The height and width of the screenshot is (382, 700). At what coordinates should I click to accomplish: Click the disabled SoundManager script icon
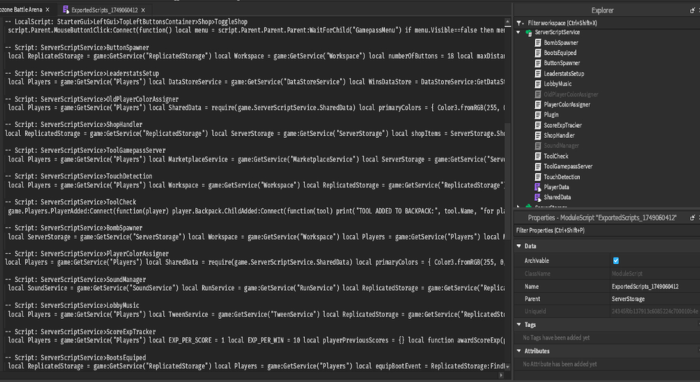[x=538, y=146]
